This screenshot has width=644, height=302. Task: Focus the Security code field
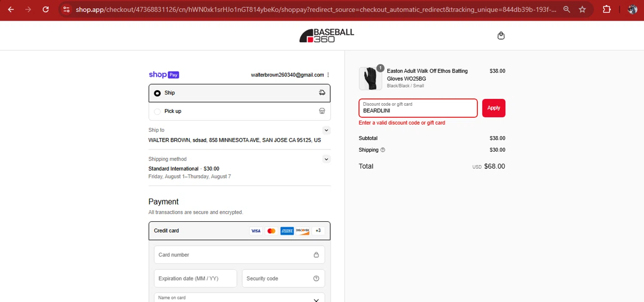point(283,278)
